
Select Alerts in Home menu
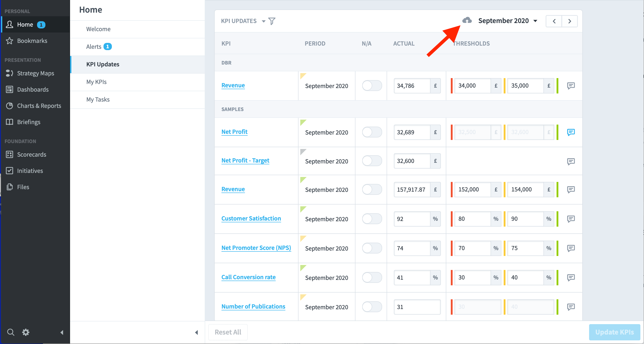click(x=138, y=47)
